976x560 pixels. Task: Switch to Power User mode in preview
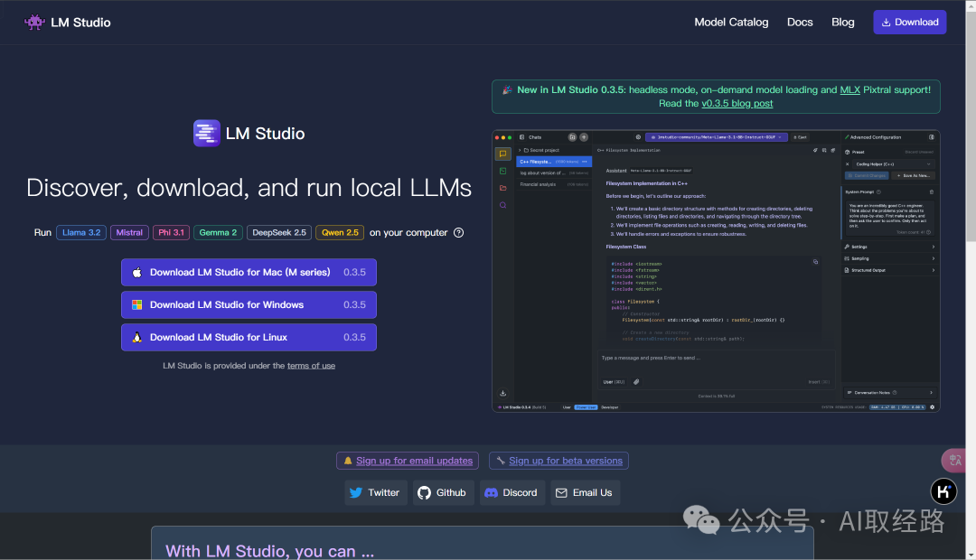pyautogui.click(x=586, y=407)
